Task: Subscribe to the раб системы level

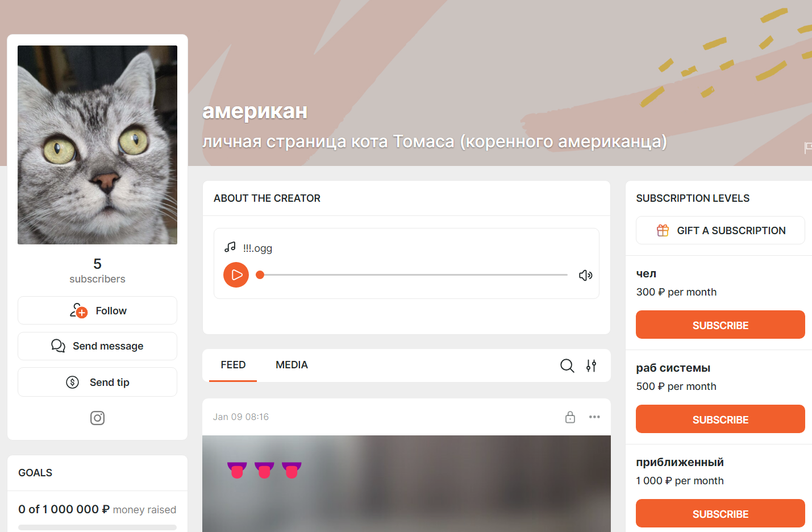Action: coord(720,419)
